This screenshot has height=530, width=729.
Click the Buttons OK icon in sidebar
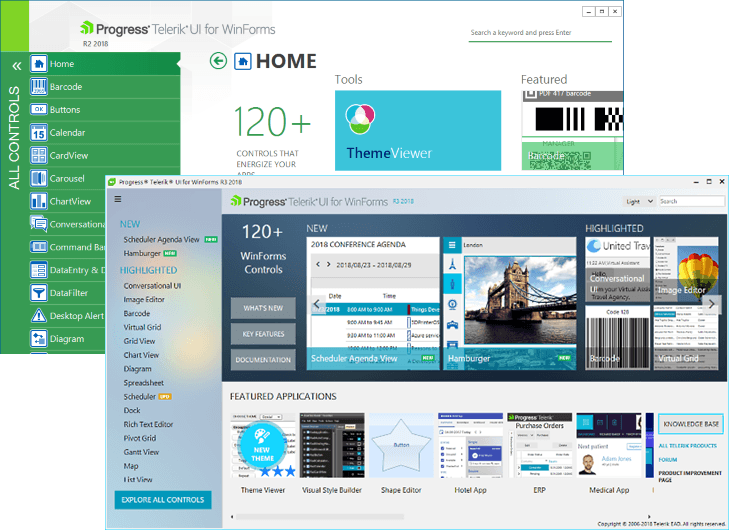39,109
